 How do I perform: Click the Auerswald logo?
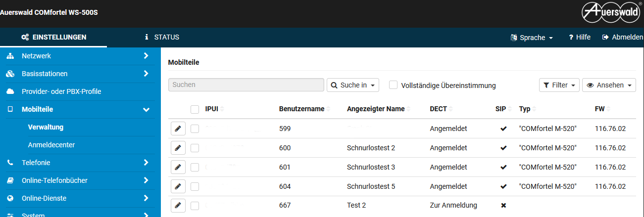(x=612, y=13)
